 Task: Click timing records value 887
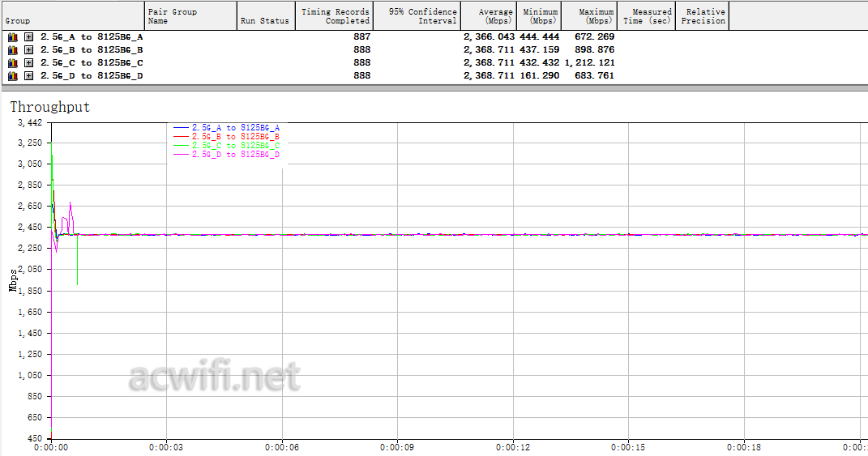pyautogui.click(x=362, y=37)
